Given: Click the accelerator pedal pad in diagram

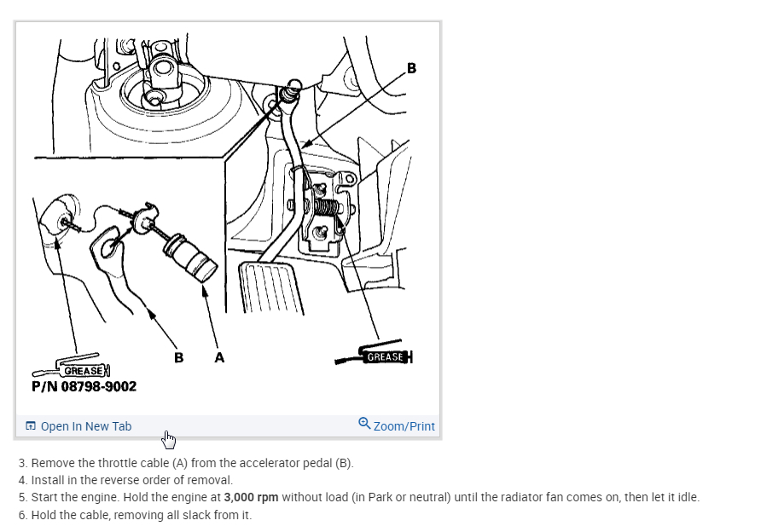Looking at the screenshot, I should (270, 288).
